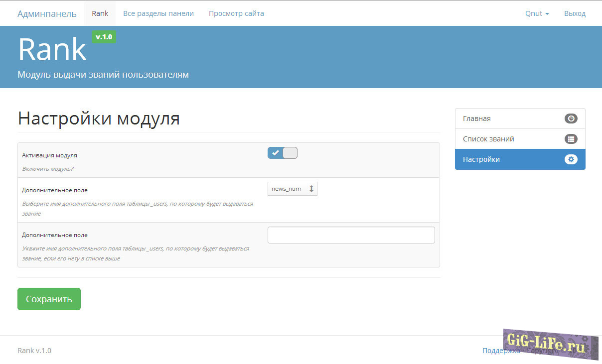Expand the Qnut user menu
This screenshot has height=364, width=602.
[537, 13]
